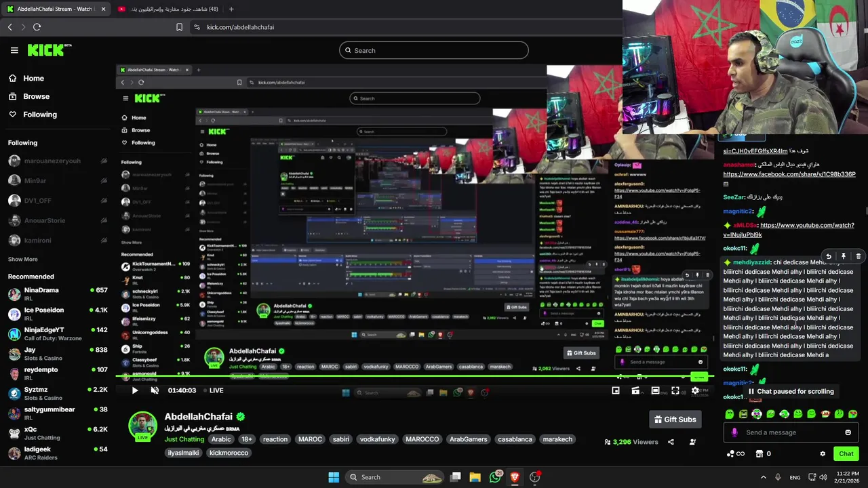Enter fullscreen via player fullscreen icon
Image resolution: width=868 pixels, height=488 pixels.
(675, 390)
